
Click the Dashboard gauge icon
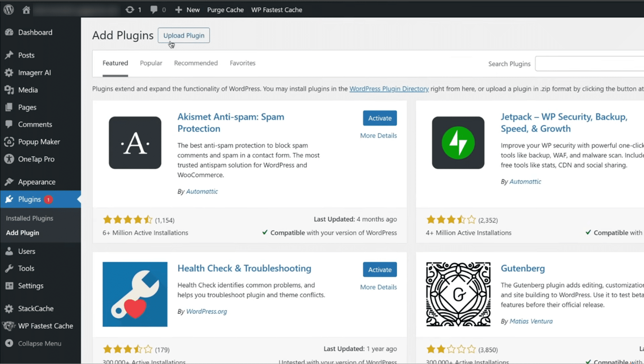(x=9, y=32)
